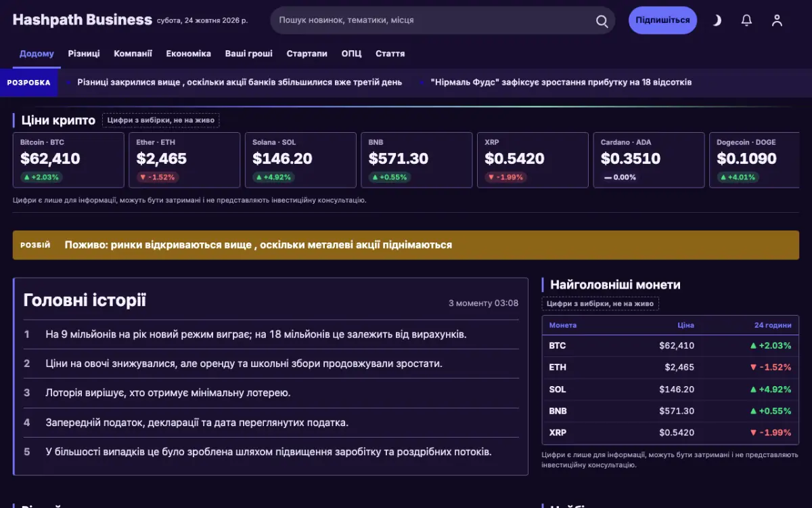Viewport: 812px width, 508px height.
Task: Click the Підпишіться subscribe button
Action: [662, 20]
